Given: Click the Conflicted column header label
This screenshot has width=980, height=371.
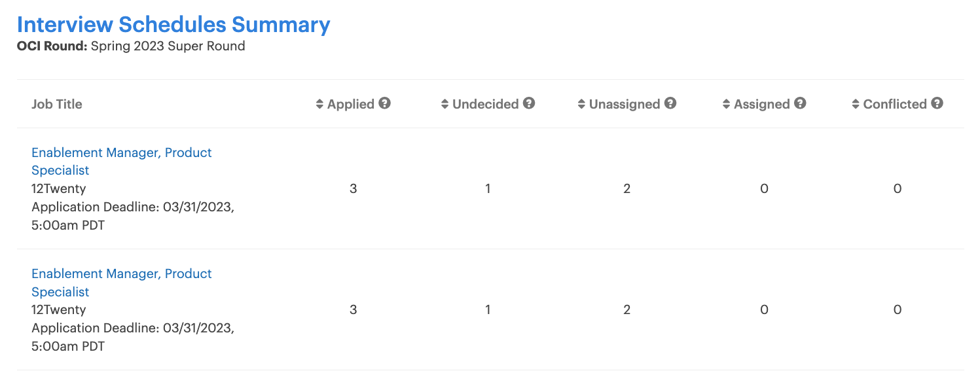Looking at the screenshot, I should [895, 104].
